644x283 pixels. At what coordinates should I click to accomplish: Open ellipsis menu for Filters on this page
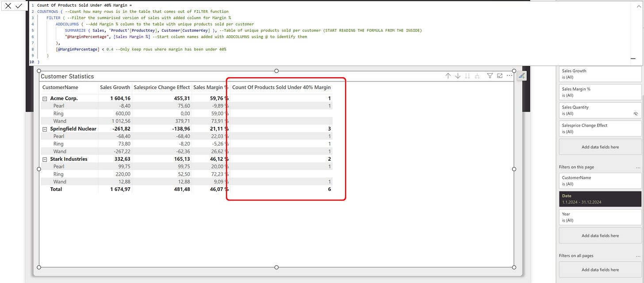click(x=638, y=167)
